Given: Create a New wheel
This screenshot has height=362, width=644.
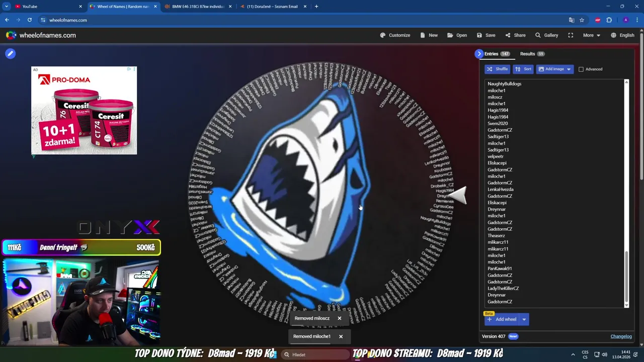Looking at the screenshot, I should click(429, 35).
